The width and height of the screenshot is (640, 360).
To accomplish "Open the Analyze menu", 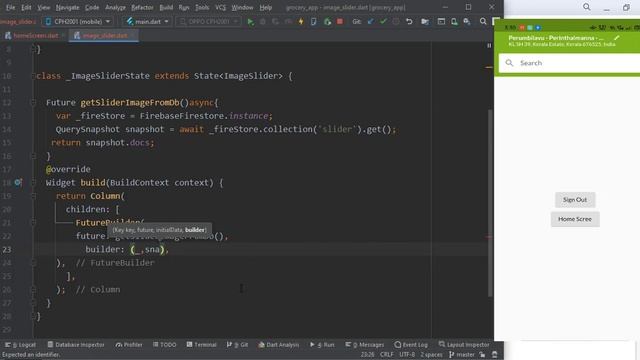I will [x=115, y=7].
